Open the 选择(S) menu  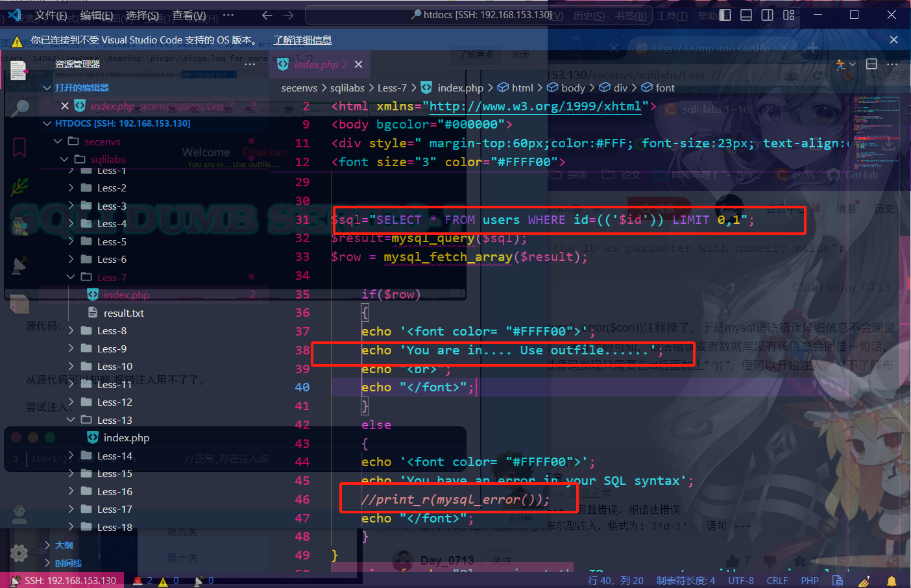tap(143, 15)
